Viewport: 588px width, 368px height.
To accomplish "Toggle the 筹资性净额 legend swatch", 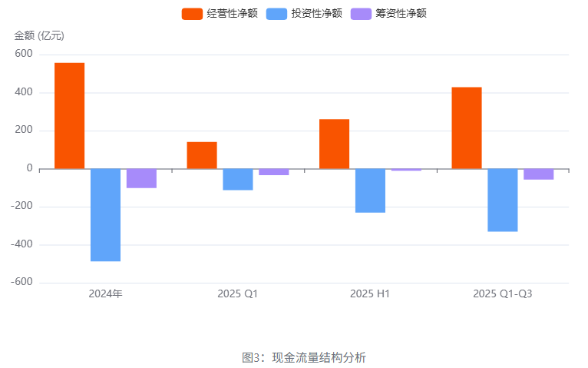I will pos(361,14).
